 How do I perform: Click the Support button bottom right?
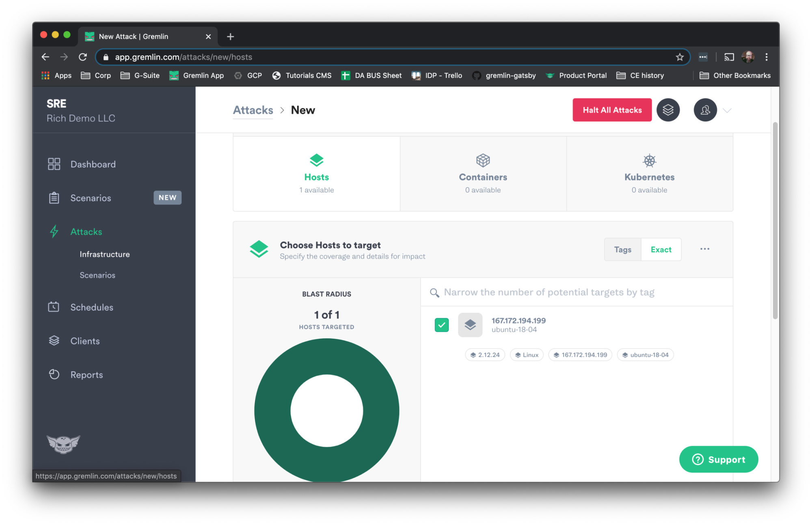click(718, 459)
